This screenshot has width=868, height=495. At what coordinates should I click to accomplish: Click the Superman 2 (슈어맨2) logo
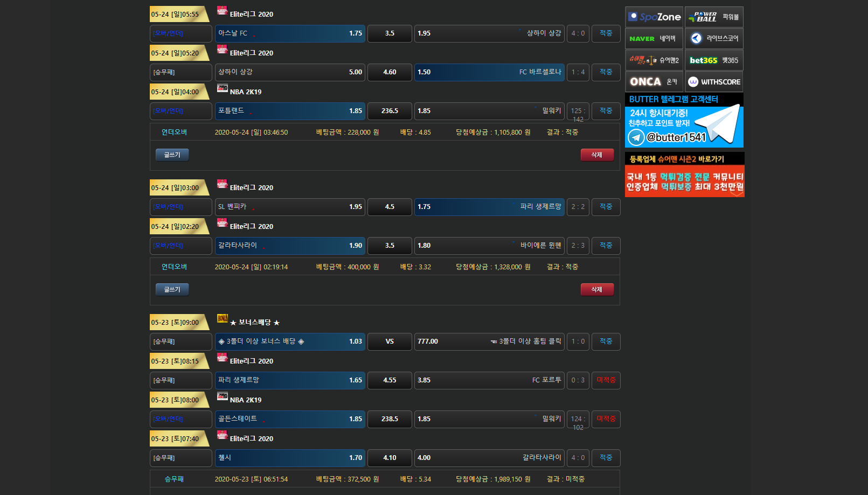click(654, 60)
